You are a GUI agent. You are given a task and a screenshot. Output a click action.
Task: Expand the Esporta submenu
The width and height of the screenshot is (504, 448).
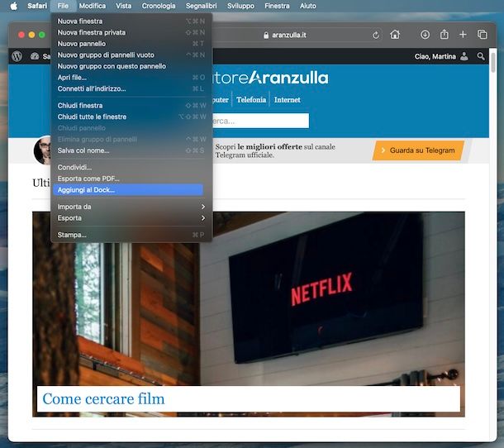pos(131,218)
